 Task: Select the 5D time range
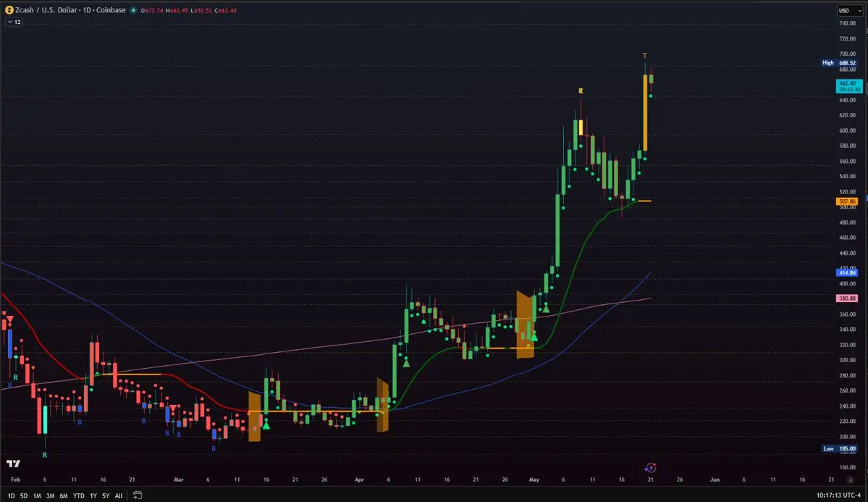coord(24,496)
